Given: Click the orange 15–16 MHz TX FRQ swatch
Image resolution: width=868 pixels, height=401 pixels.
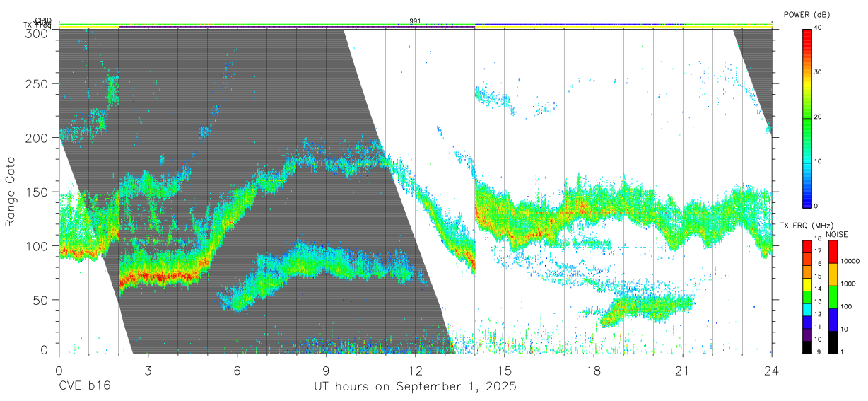Looking at the screenshot, I should (807, 270).
